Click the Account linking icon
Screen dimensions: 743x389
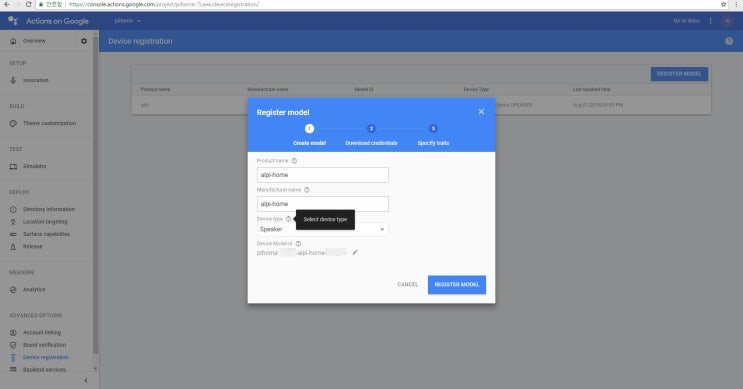tap(13, 333)
